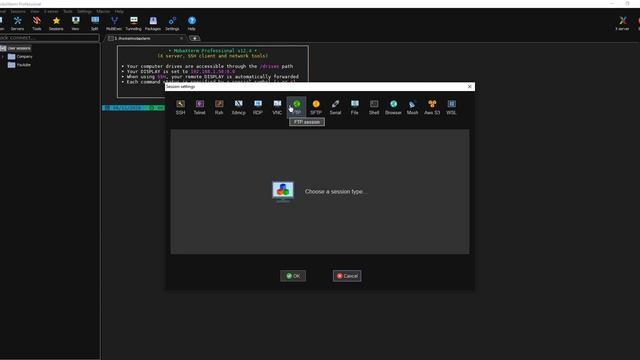Click the X server toolbar icon
The image size is (640, 360).
[622, 23]
